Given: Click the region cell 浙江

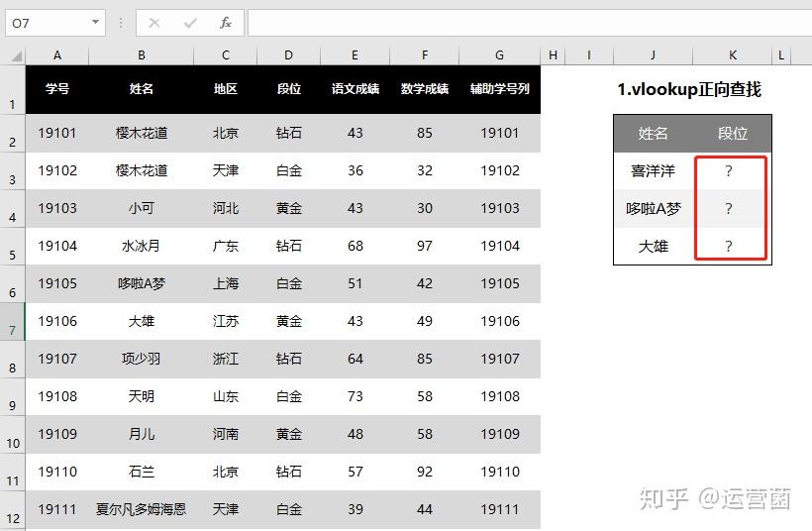Looking at the screenshot, I should (225, 359).
